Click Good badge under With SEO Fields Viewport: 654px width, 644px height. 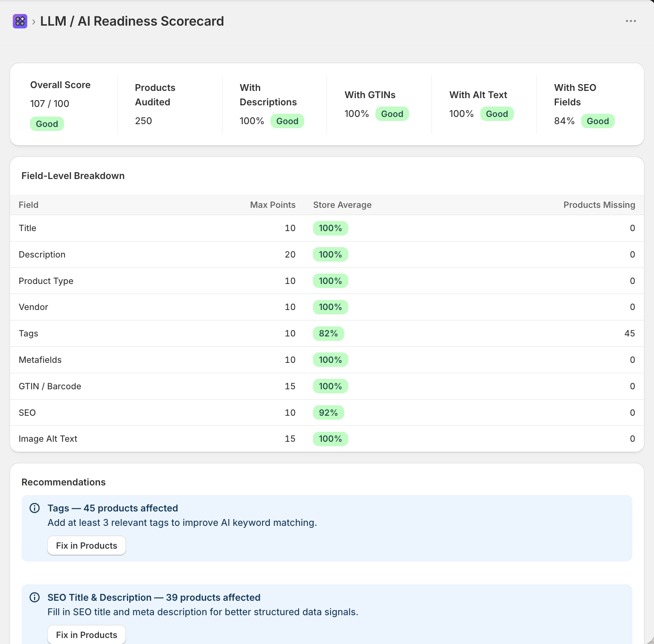tap(598, 121)
